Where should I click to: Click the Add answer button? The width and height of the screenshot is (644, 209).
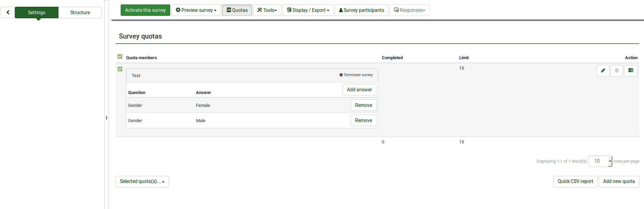pos(359,90)
